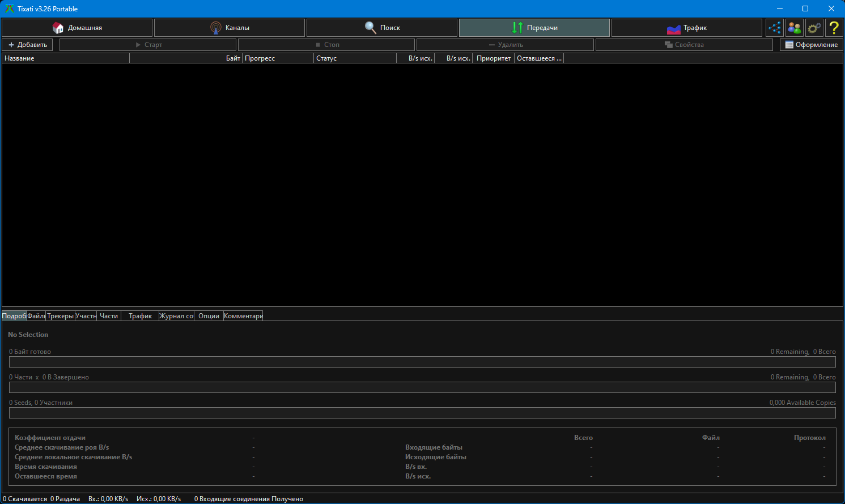Switch to the Трекеры tab
The width and height of the screenshot is (845, 504).
[60, 316]
